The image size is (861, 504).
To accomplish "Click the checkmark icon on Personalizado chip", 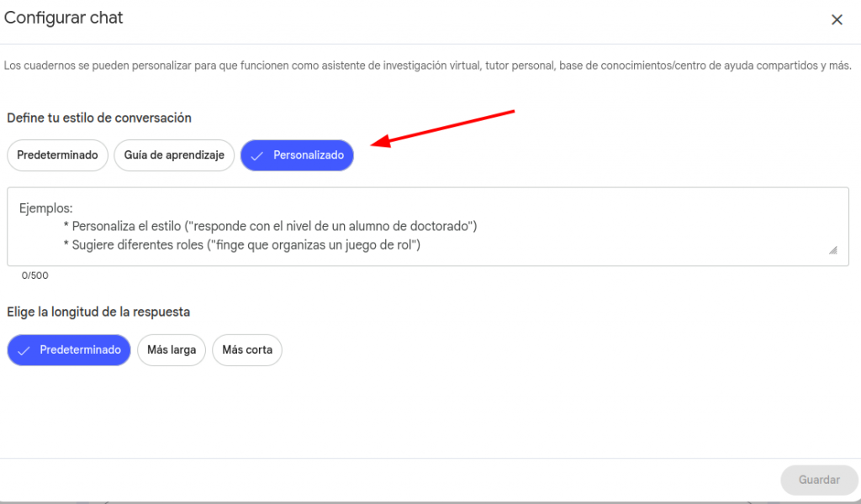I will point(257,156).
